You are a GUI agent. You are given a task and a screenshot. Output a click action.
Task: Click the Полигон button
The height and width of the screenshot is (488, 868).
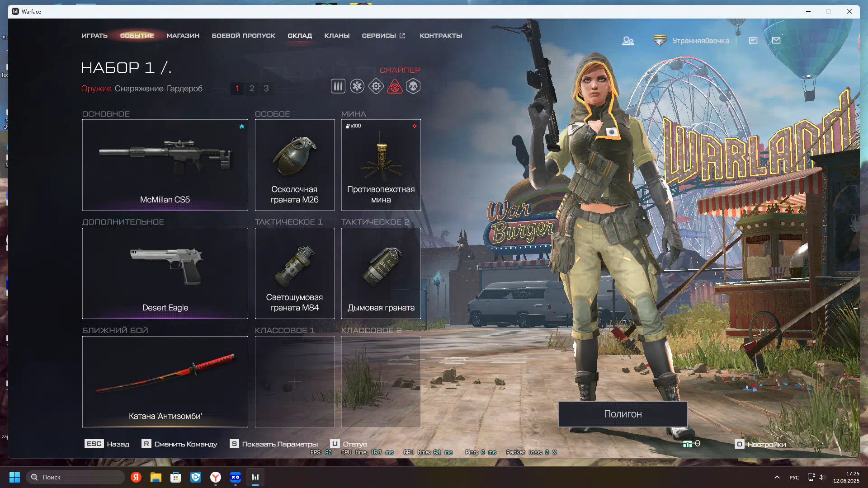[623, 414]
